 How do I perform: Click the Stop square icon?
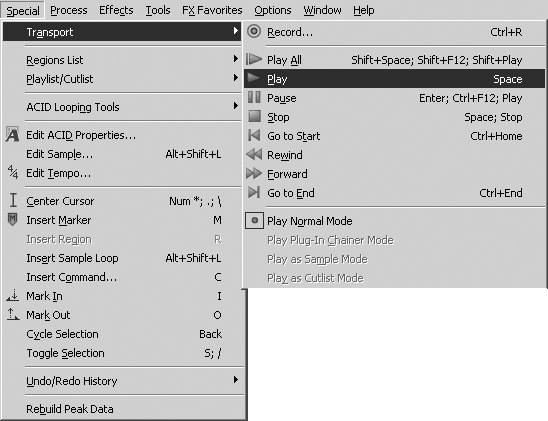click(x=254, y=116)
